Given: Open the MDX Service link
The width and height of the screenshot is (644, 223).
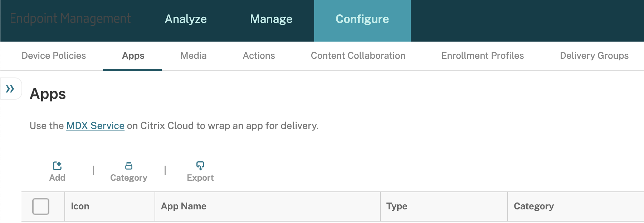Looking at the screenshot, I should pyautogui.click(x=95, y=126).
